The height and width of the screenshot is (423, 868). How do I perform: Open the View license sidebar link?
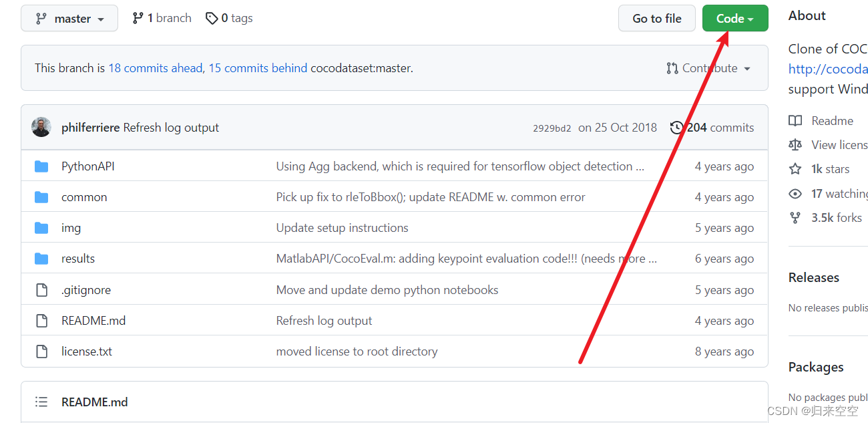[840, 145]
